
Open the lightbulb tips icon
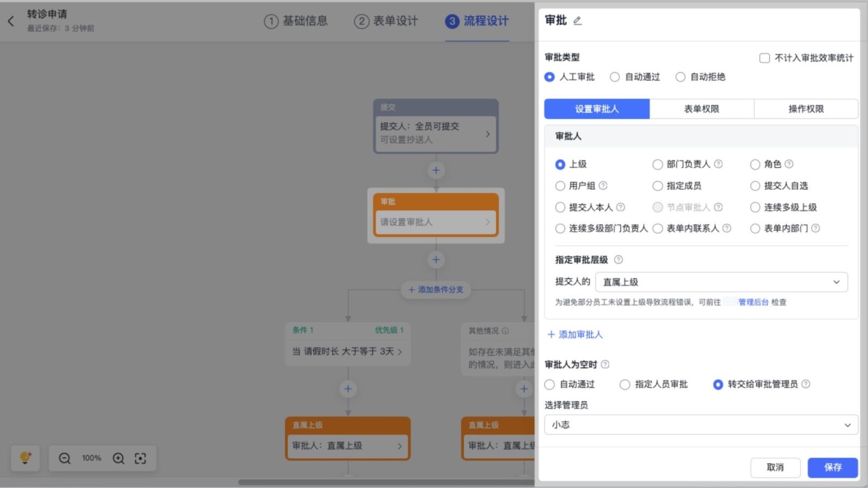click(25, 458)
